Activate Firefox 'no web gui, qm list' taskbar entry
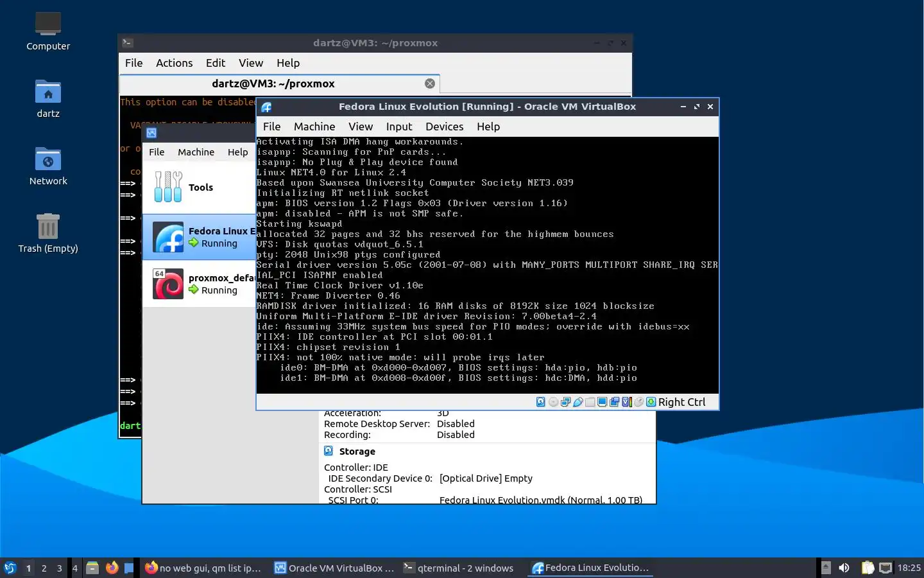Image resolution: width=924 pixels, height=578 pixels. pyautogui.click(x=203, y=568)
